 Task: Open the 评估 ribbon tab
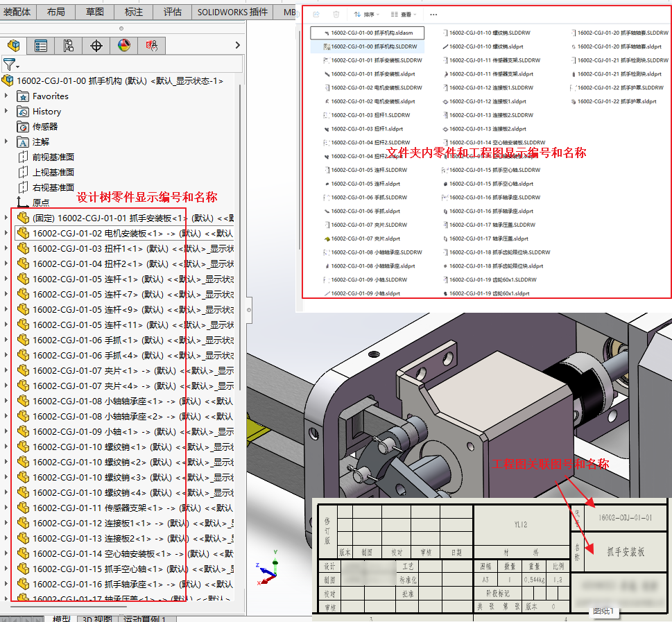coord(173,12)
